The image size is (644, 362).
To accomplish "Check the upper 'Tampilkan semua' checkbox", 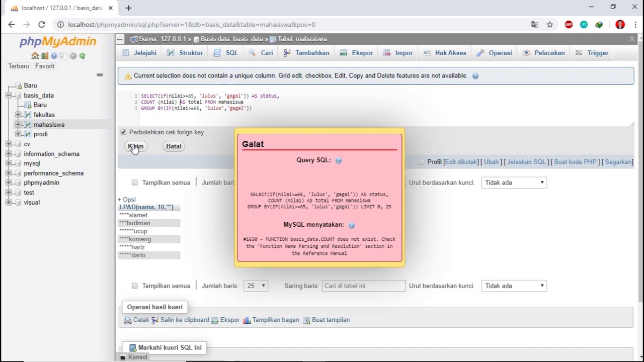I will [135, 183].
